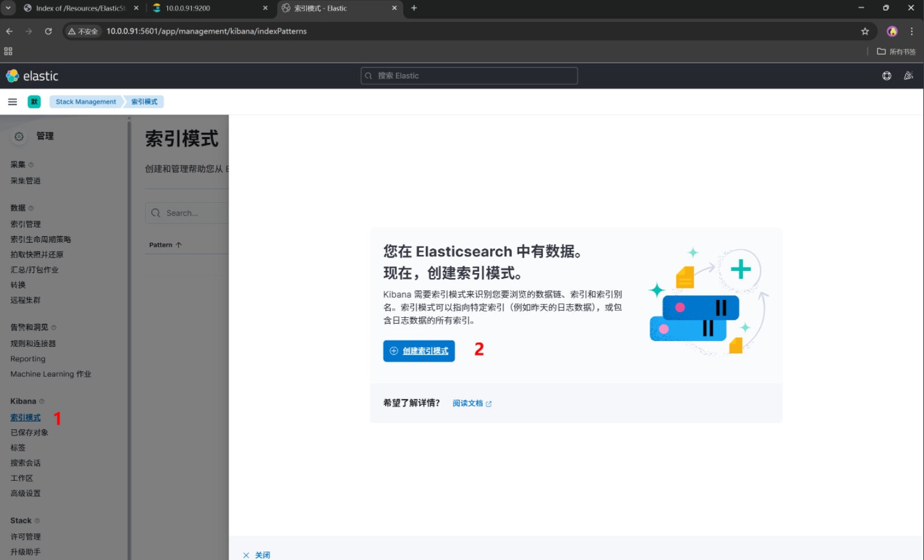Viewport: 924px width, 560px height.
Task: Click the info icon next to 数据
Action: pyautogui.click(x=31, y=208)
